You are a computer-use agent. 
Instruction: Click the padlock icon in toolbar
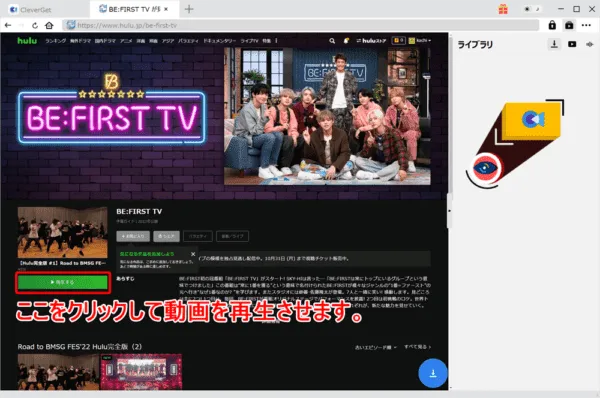point(552,25)
